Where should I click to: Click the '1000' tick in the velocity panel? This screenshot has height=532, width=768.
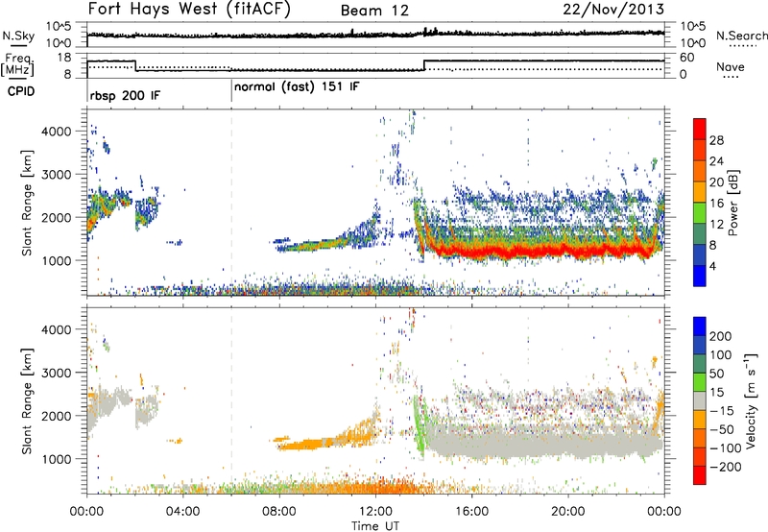(57, 459)
